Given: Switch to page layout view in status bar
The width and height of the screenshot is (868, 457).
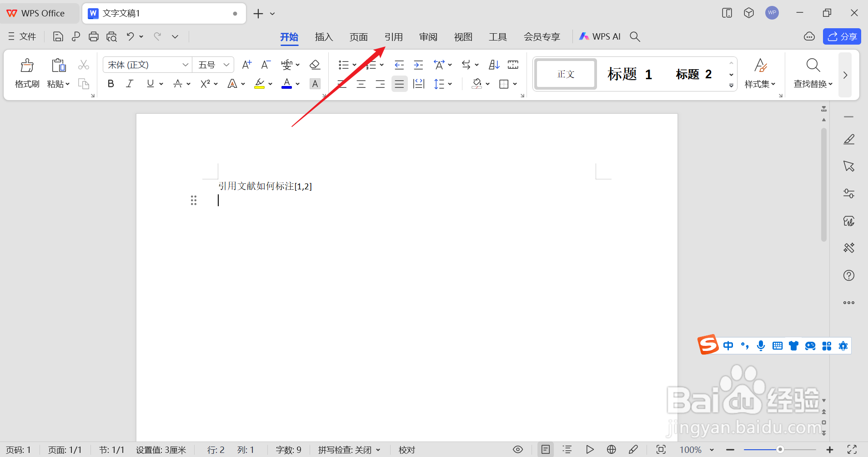Looking at the screenshot, I should click(546, 450).
